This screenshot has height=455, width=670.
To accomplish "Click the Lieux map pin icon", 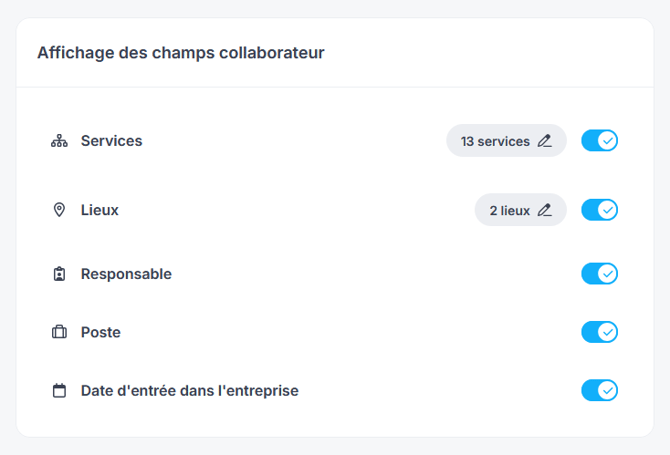I will [x=59, y=210].
